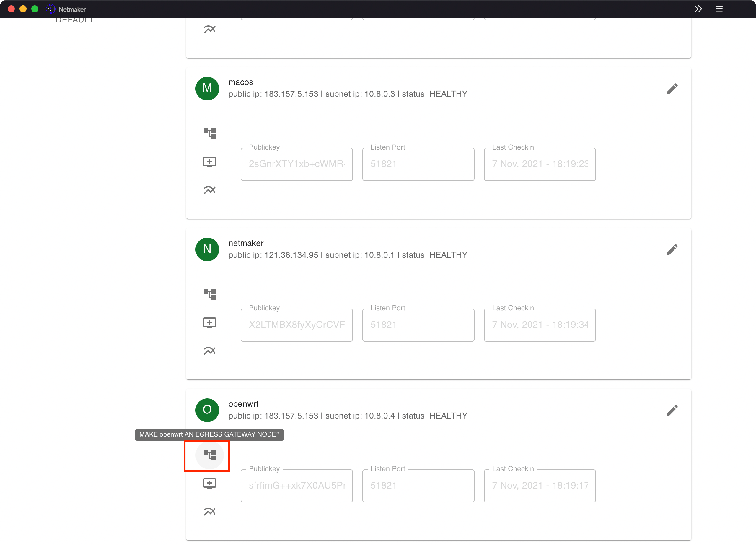Create an ingress gateway on the macos node

tap(210, 161)
